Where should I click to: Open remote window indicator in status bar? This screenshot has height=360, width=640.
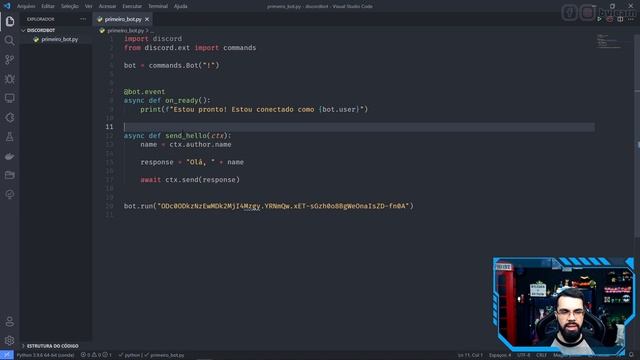tap(7, 355)
